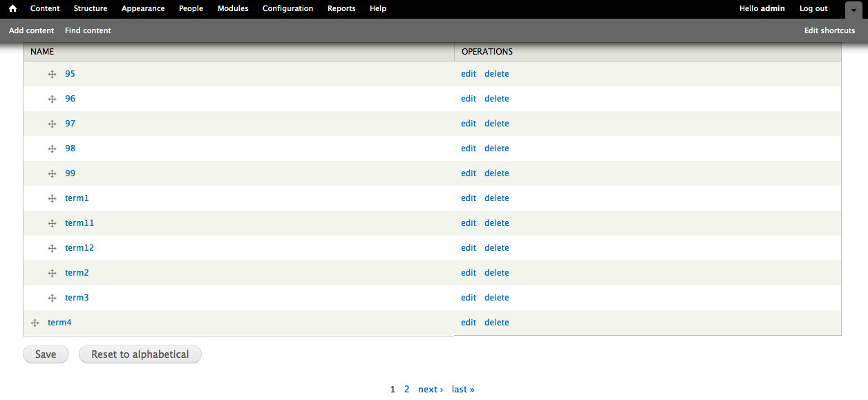The image size is (868, 400).
Task: Open the Content admin menu
Action: coord(45,9)
